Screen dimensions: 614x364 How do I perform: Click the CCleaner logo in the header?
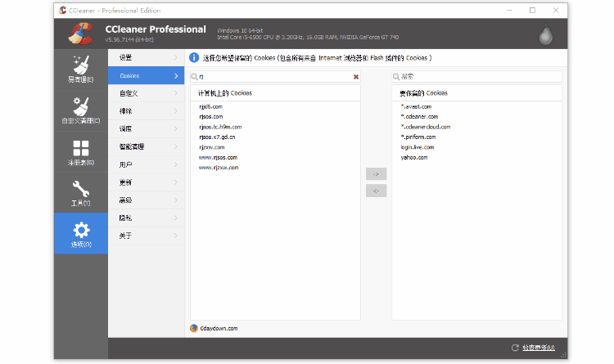(80, 34)
